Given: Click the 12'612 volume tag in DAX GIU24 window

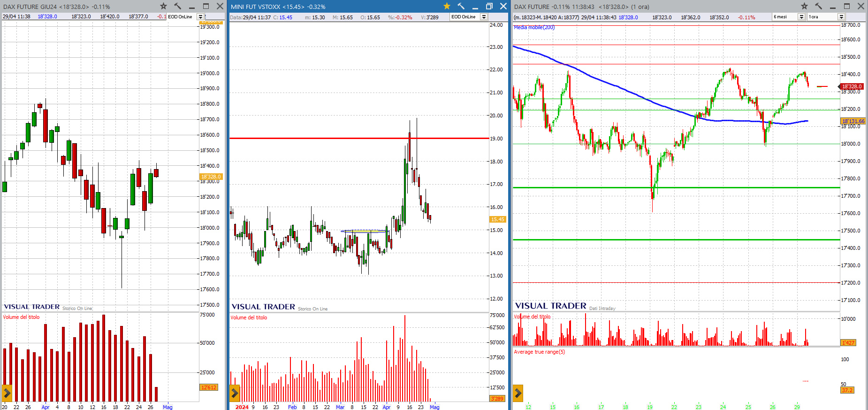Looking at the screenshot, I should click(209, 387).
